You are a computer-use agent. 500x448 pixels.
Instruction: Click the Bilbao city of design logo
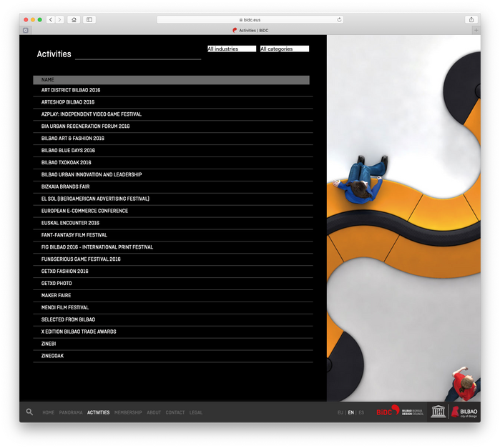464,412
